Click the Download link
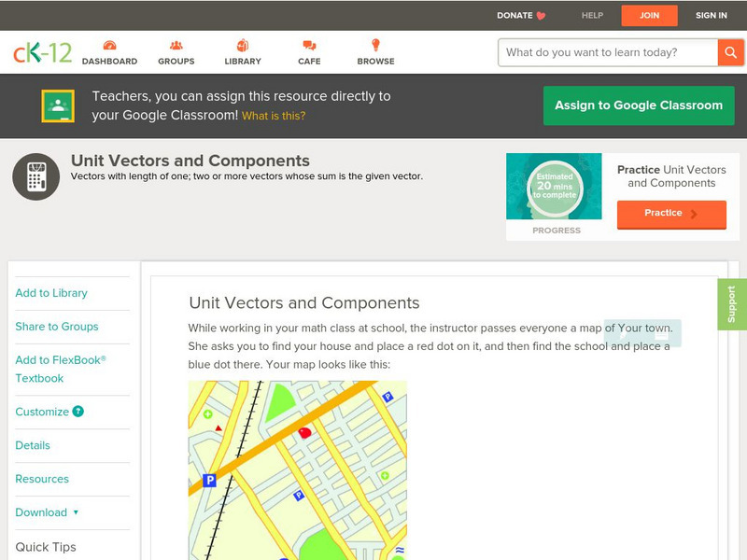The height and width of the screenshot is (560, 747). [x=41, y=512]
